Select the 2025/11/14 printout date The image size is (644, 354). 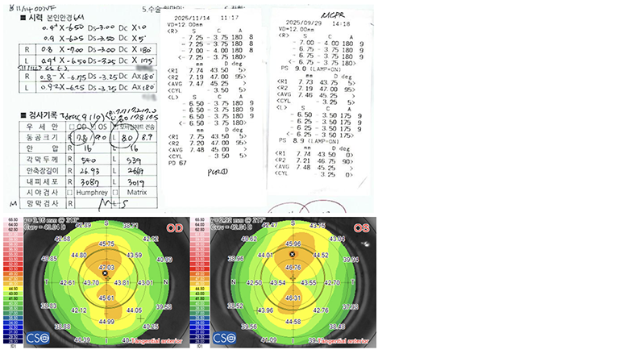(x=191, y=18)
